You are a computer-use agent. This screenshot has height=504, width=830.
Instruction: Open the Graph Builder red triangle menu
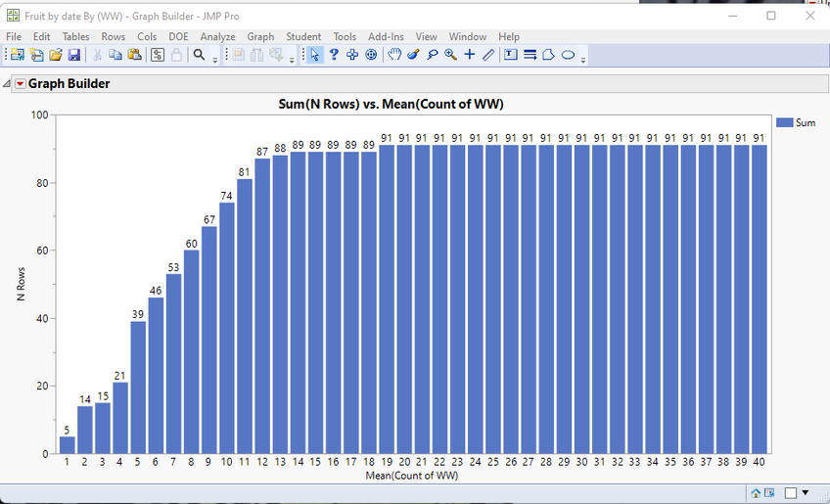tap(21, 84)
